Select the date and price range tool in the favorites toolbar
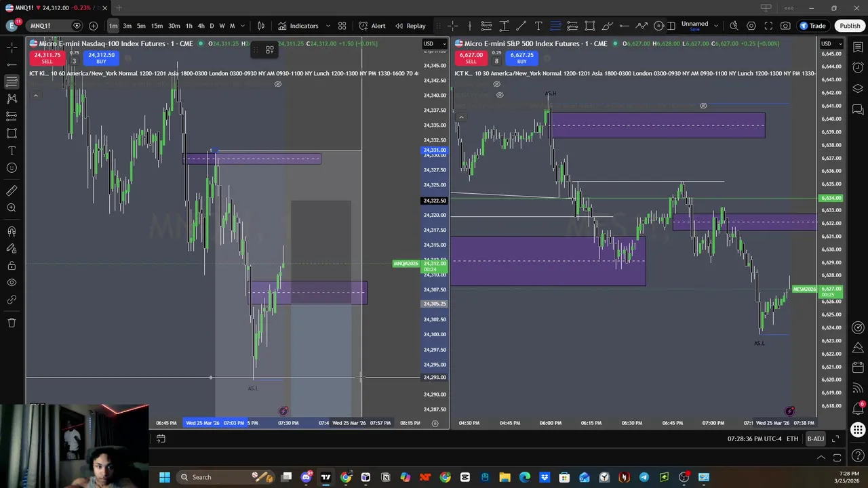 click(x=504, y=26)
